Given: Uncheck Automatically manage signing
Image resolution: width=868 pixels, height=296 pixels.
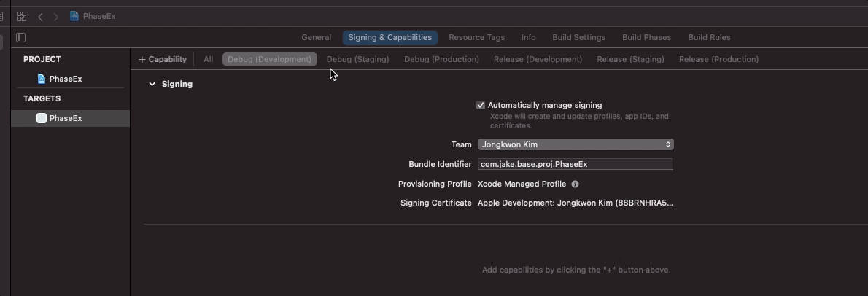Looking at the screenshot, I should (x=481, y=105).
